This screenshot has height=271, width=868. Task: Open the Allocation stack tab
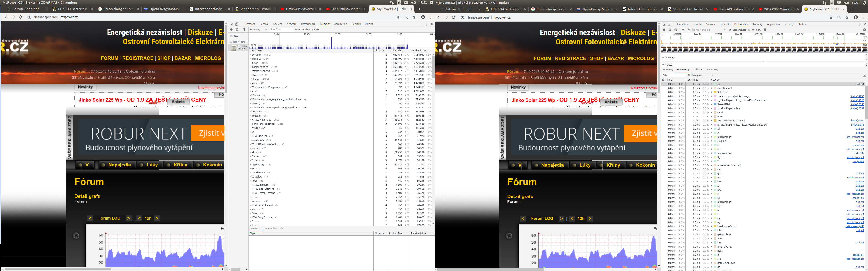coord(274,229)
